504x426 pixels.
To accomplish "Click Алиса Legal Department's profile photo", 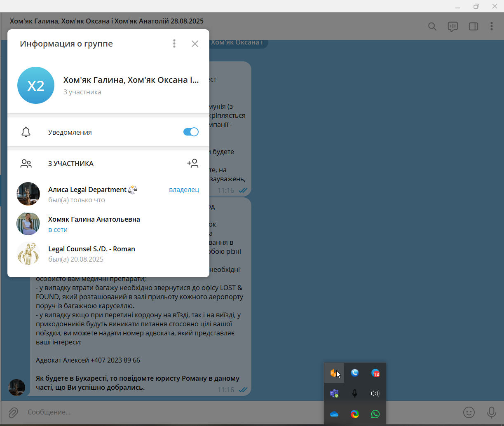I will coord(28,194).
